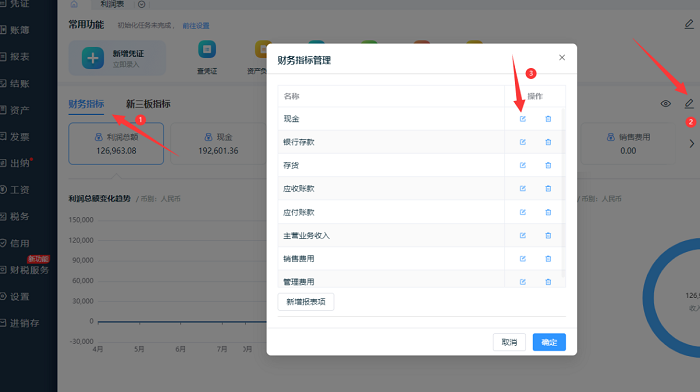Click 操作 column header

(535, 96)
